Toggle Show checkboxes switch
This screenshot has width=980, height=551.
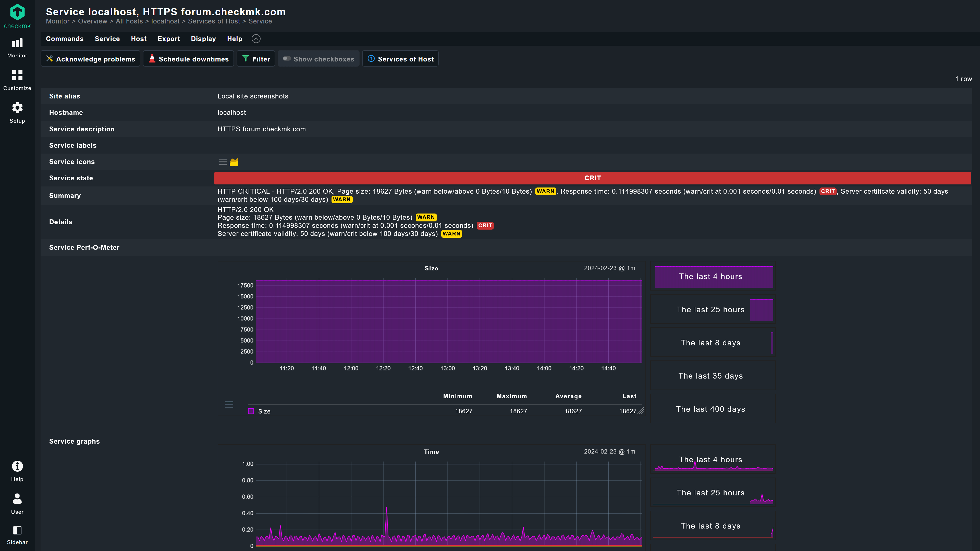(318, 59)
